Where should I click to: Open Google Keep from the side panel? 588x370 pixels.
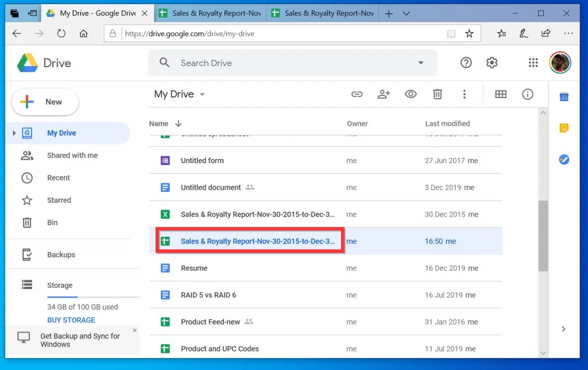coord(563,128)
